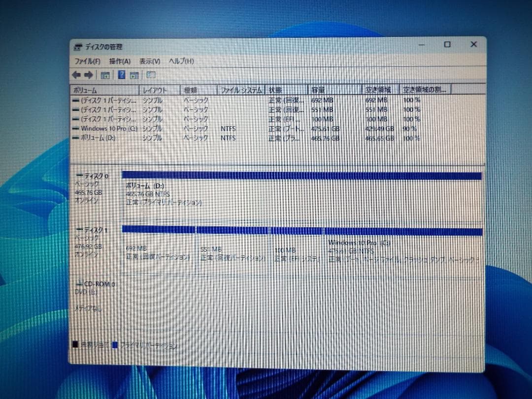The width and height of the screenshot is (532, 399).
Task: Click the ディスクの管理 title bar icon
Action: (77, 46)
